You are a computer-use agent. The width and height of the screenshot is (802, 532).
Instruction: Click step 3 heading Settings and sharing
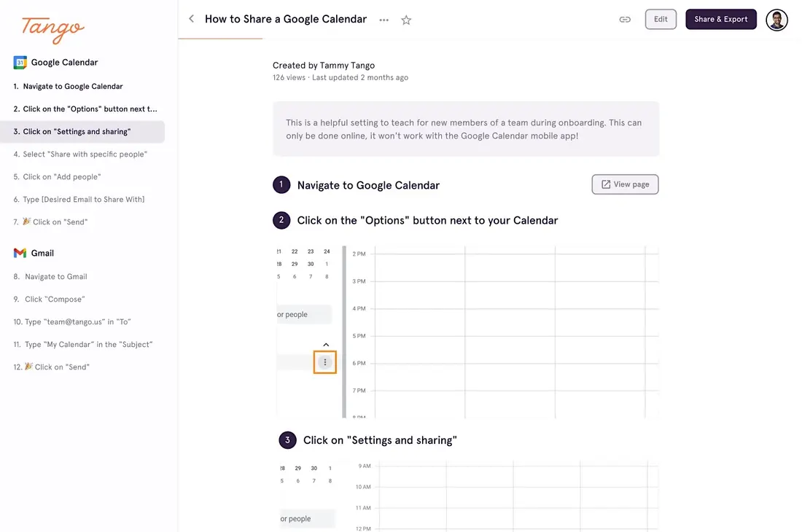[x=380, y=440]
